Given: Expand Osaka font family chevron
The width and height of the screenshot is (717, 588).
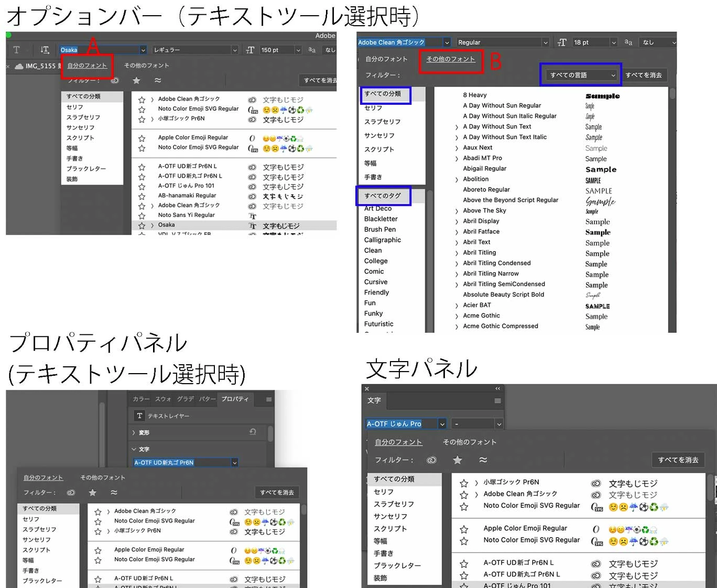Looking at the screenshot, I should 152,226.
